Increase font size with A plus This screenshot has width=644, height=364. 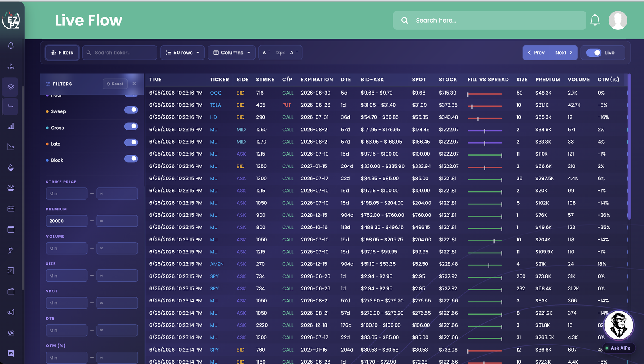pyautogui.click(x=294, y=52)
